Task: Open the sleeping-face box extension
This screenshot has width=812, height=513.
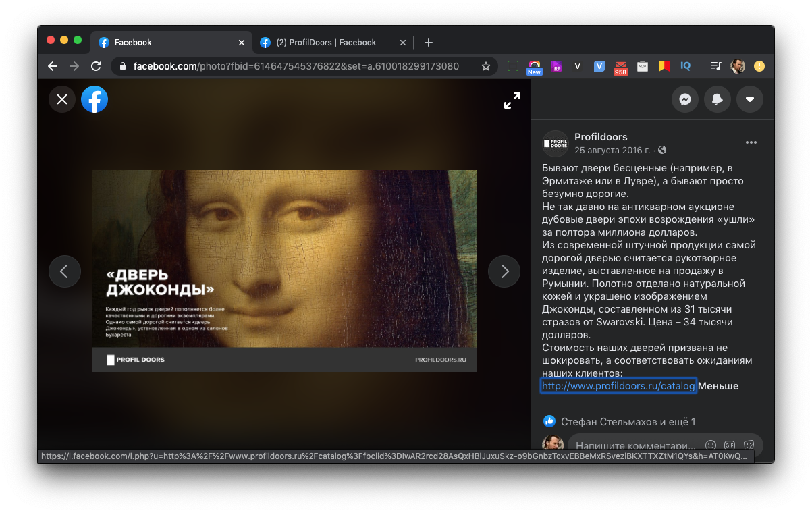Action: [642, 66]
